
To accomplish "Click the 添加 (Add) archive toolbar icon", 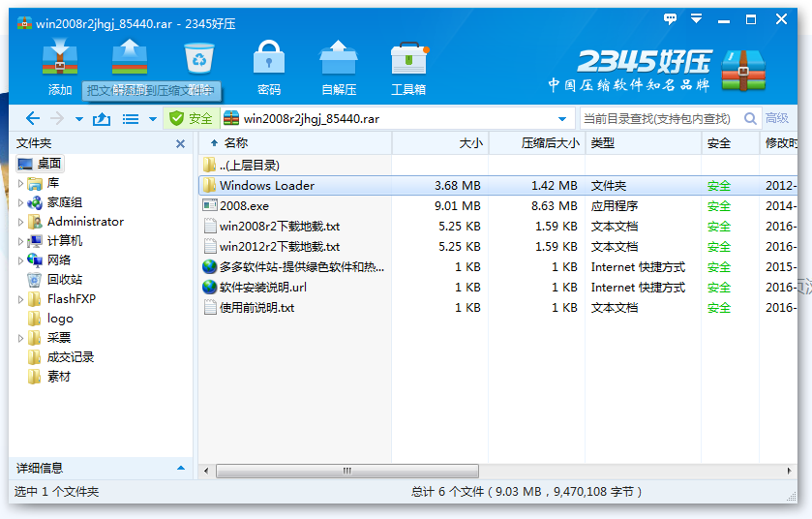I will pos(60,60).
